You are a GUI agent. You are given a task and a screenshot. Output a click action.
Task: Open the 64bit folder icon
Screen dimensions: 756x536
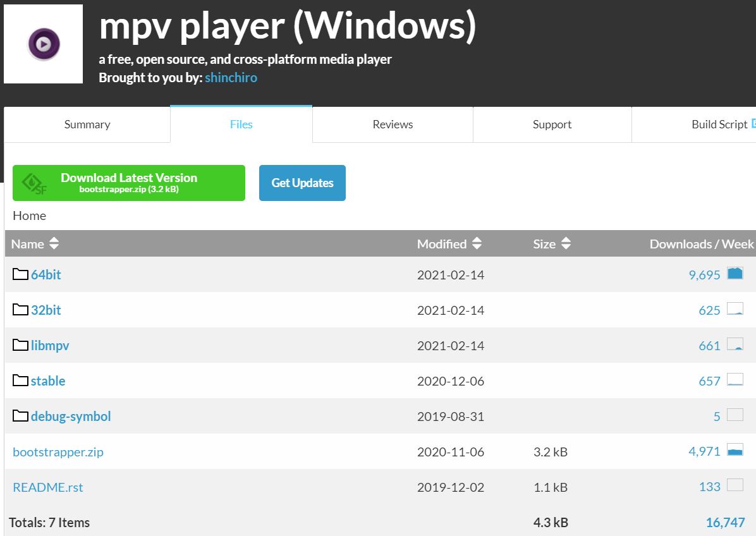(x=20, y=274)
